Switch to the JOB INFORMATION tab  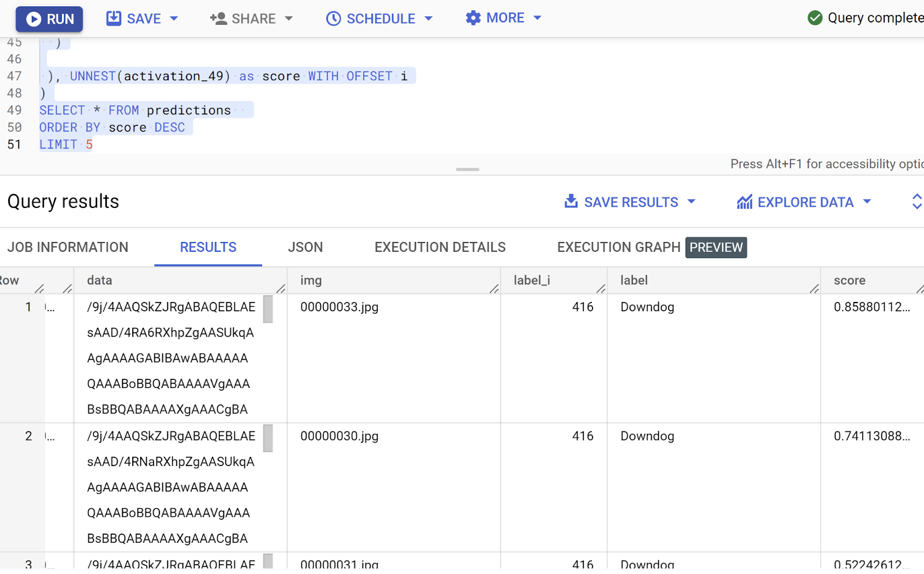68,247
